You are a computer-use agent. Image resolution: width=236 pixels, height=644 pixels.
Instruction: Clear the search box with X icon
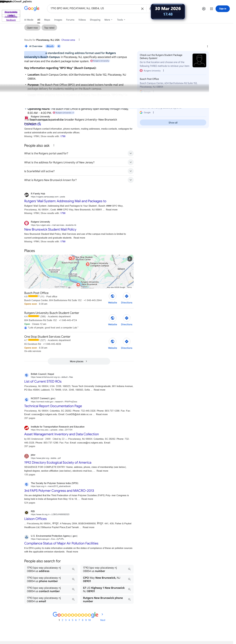144,9
